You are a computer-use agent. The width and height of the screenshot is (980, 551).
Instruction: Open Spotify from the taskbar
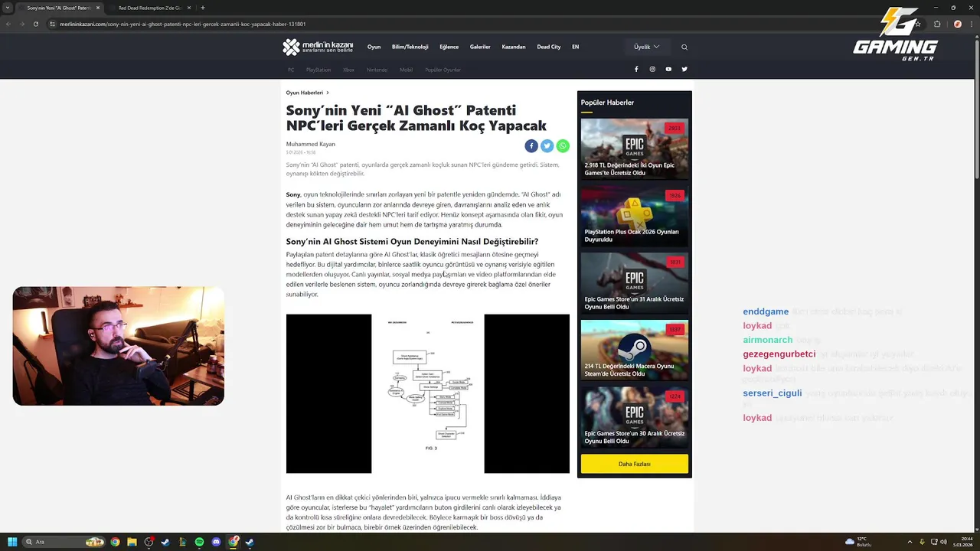[x=199, y=542]
